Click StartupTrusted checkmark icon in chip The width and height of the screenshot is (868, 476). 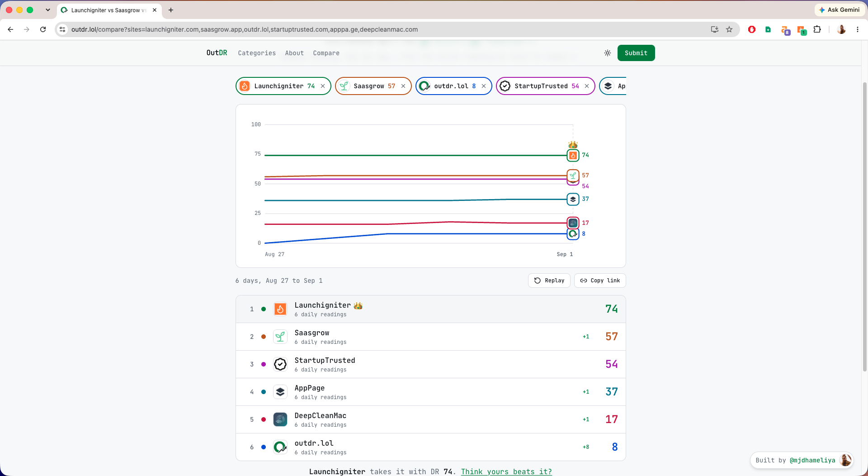point(505,86)
